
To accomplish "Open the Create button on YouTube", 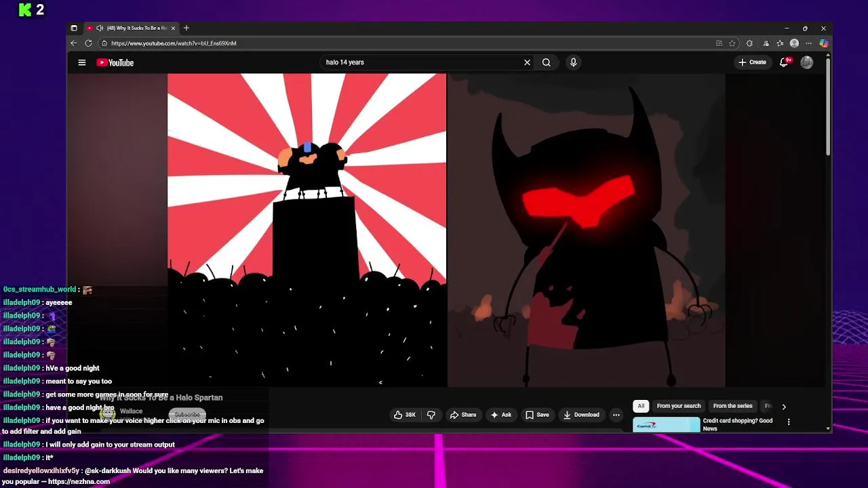I will point(752,62).
